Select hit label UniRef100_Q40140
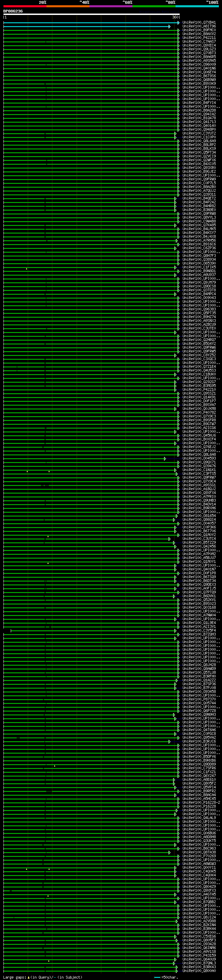222x980 pixels. pyautogui.click(x=199, y=125)
